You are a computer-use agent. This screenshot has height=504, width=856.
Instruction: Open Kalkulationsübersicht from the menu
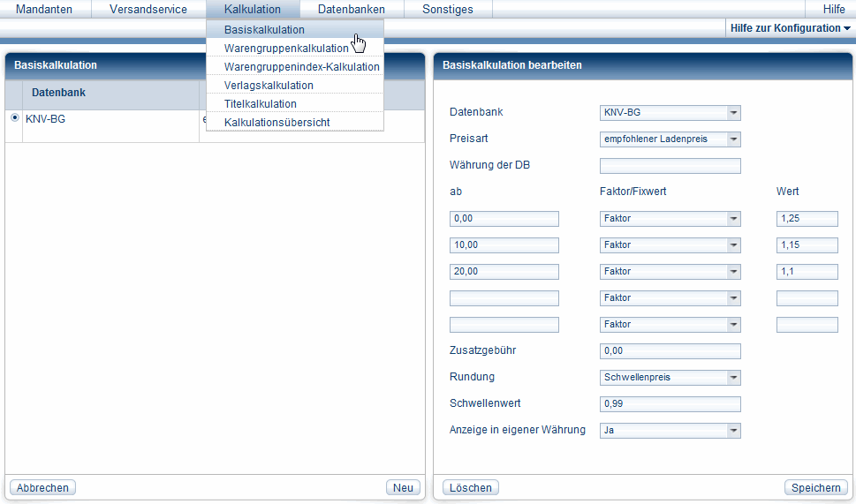pyautogui.click(x=276, y=123)
